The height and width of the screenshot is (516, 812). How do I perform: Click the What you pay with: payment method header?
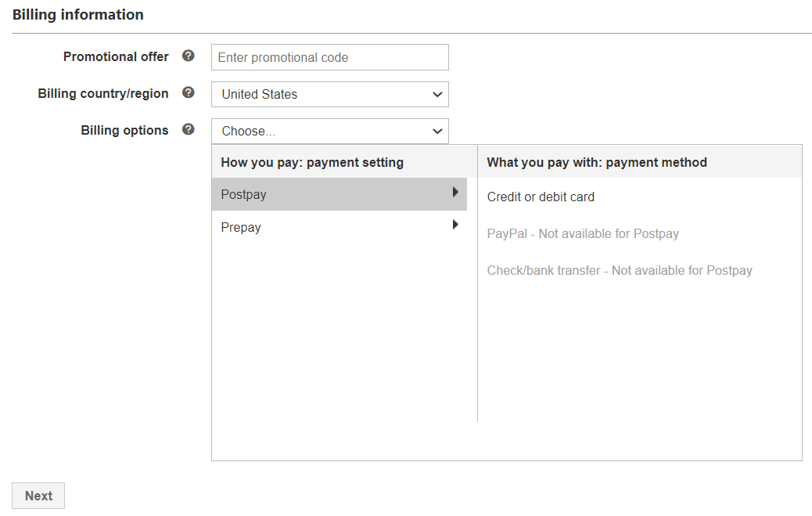[x=597, y=163]
